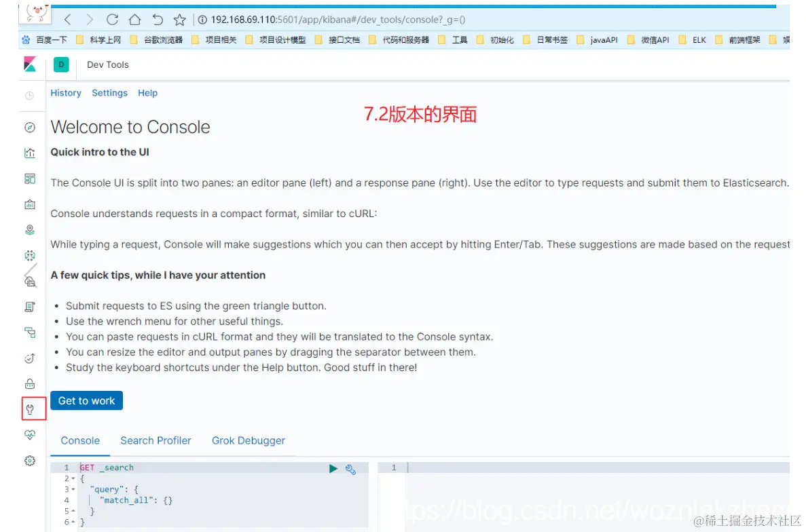Click the GET _search line in editor
The image size is (806, 532).
coord(107,468)
